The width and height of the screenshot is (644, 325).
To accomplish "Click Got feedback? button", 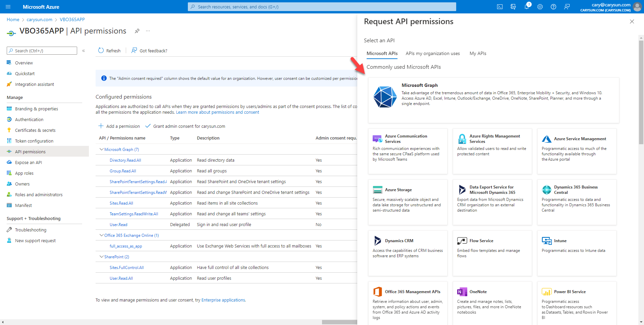I will 149,51.
